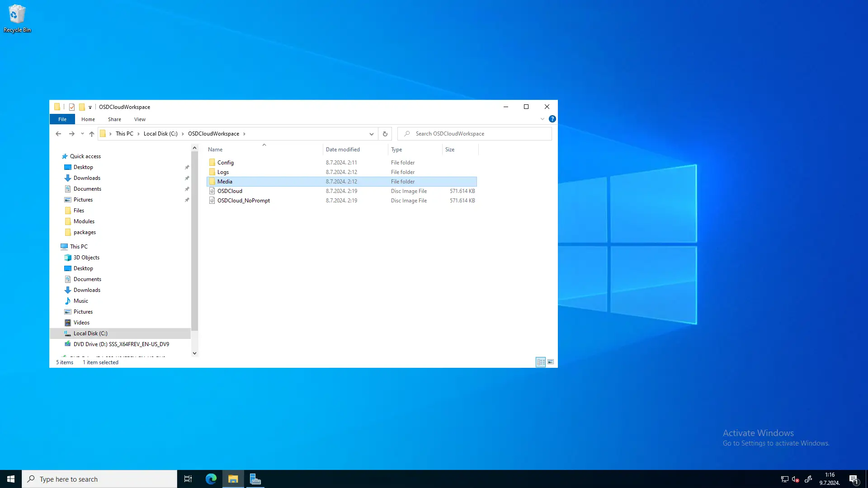Open the File ribbon tab
This screenshot has height=488, width=868.
coord(62,119)
